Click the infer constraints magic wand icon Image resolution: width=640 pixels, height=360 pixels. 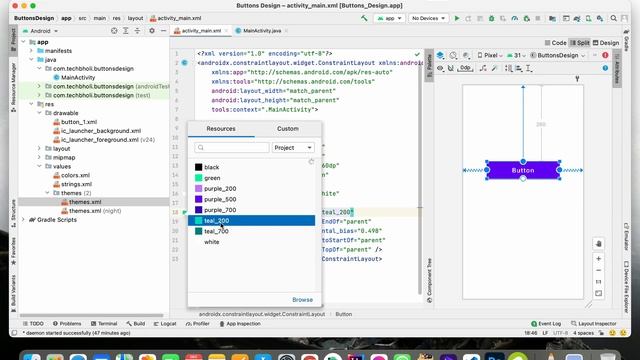tap(494, 68)
